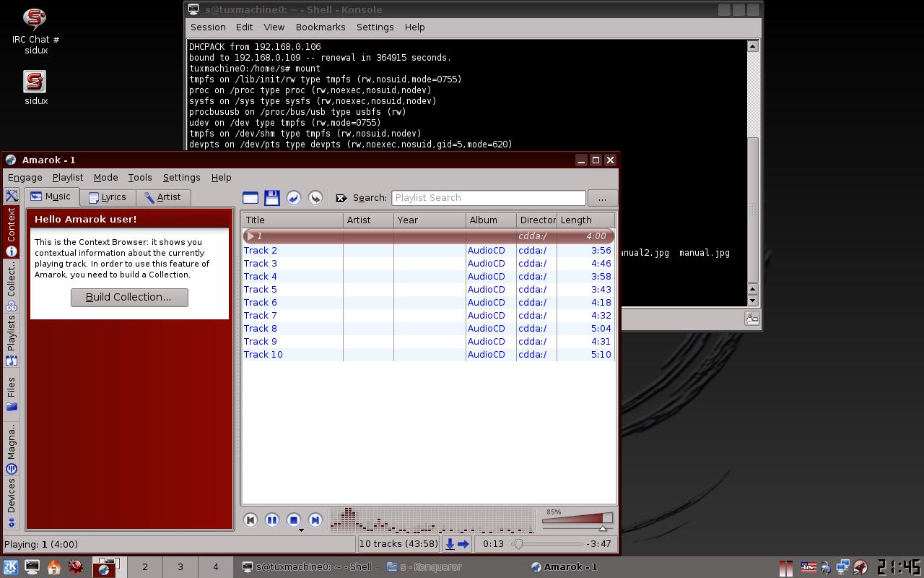Skip to next track in Amarok
This screenshot has width=924, height=578.
[x=315, y=519]
